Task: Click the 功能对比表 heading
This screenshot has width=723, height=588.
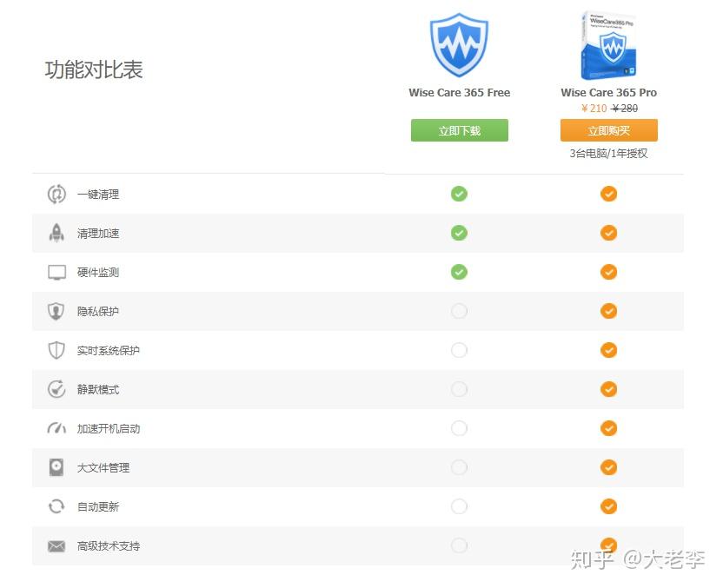Action: point(94,69)
